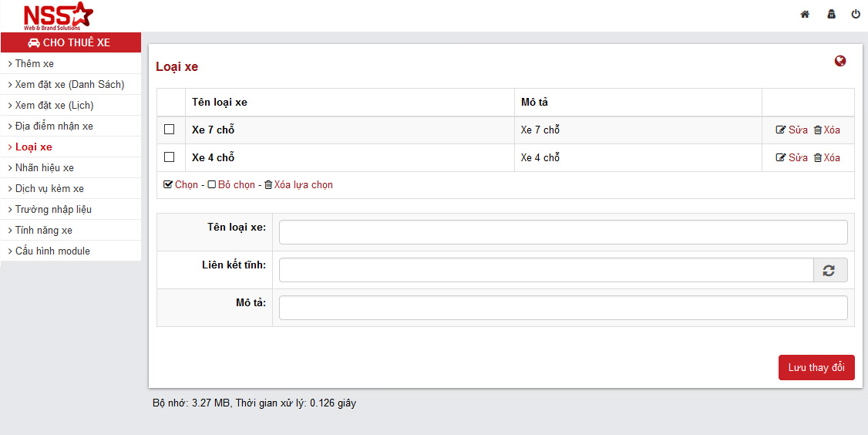Open the user account icon
This screenshot has width=868, height=435.
coord(831,14)
